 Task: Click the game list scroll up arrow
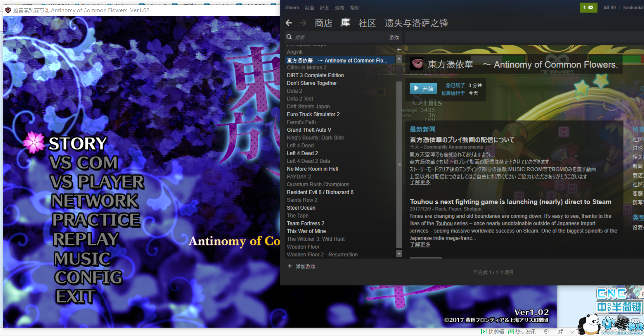(399, 59)
